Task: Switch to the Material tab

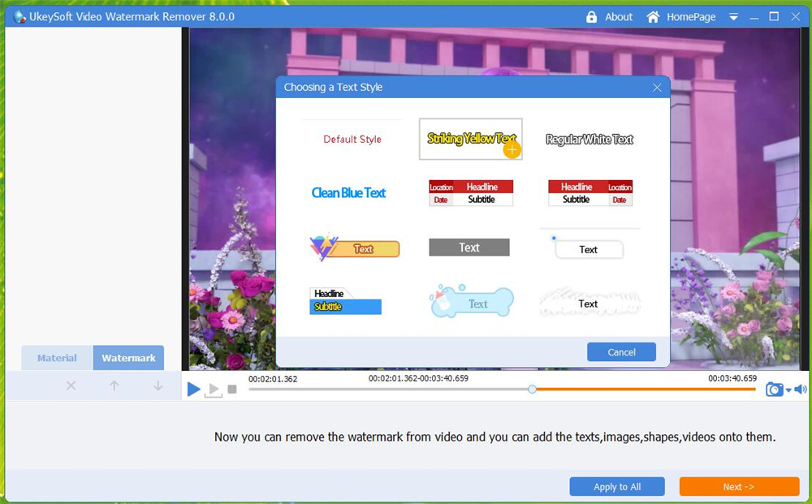Action: tap(56, 357)
